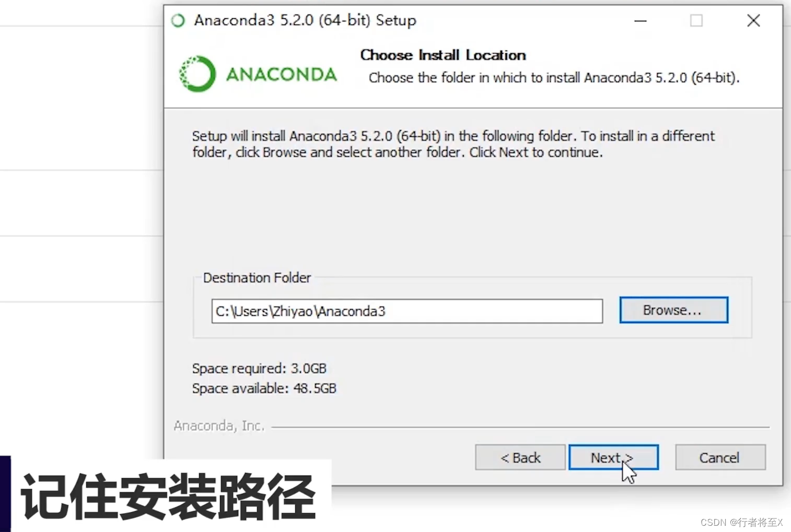Click the Destination Folder group label

[x=257, y=278]
